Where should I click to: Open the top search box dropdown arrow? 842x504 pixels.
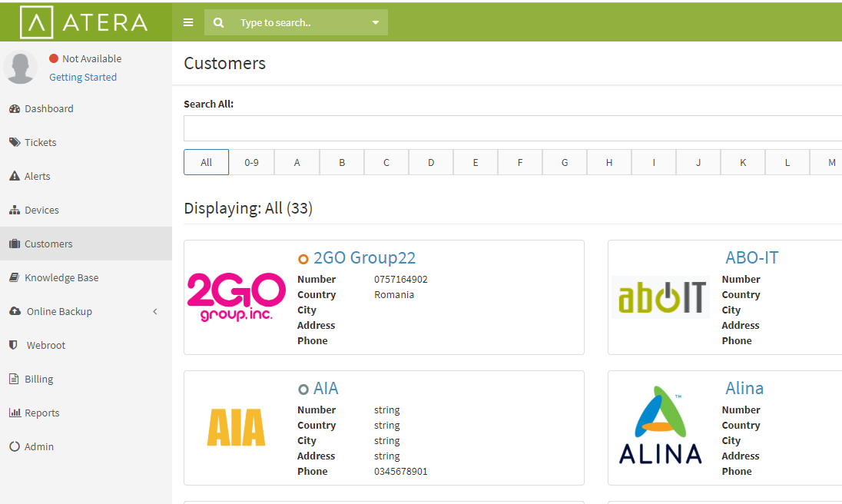(376, 22)
